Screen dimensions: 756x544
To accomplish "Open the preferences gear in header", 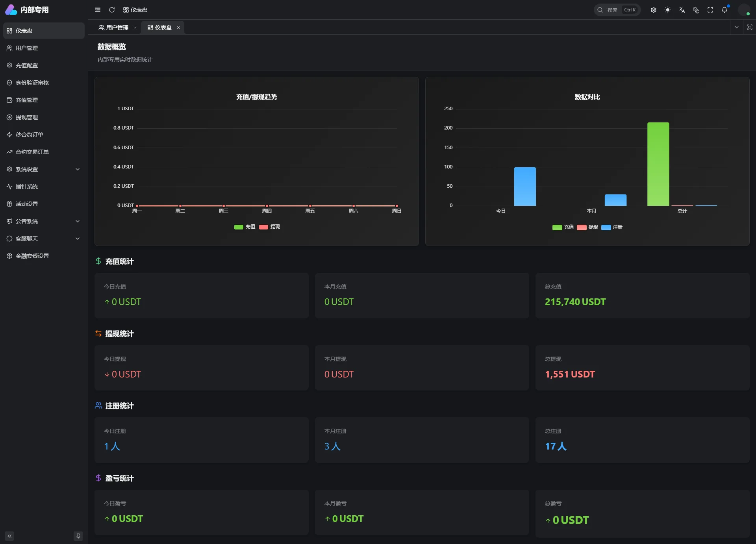I will point(653,10).
